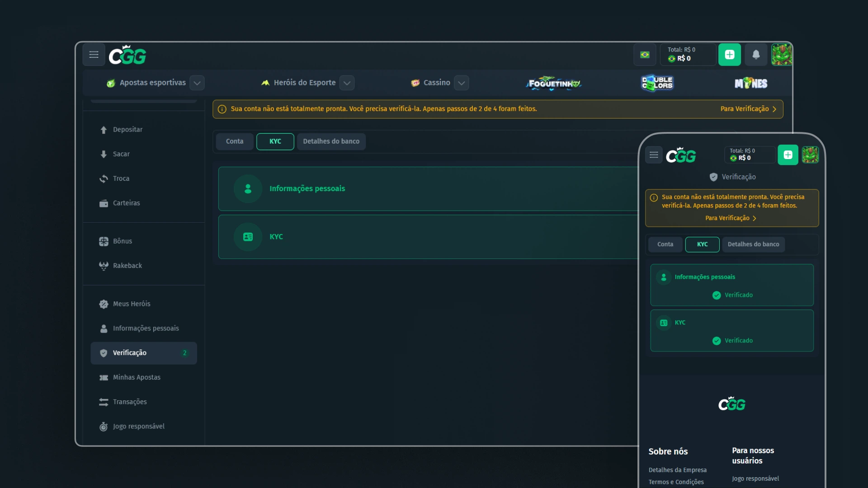Screen dimensions: 868x488
Task: Open the Double Colors game logo
Action: click(x=657, y=83)
